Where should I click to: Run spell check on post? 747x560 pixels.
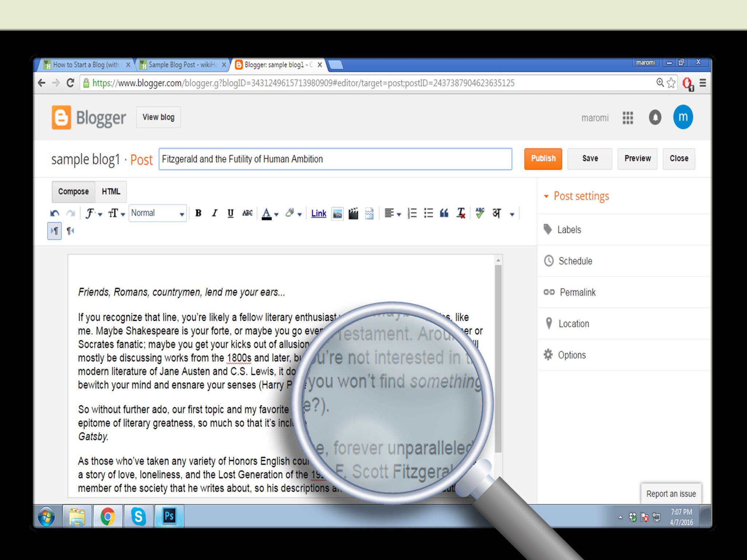coord(480,213)
